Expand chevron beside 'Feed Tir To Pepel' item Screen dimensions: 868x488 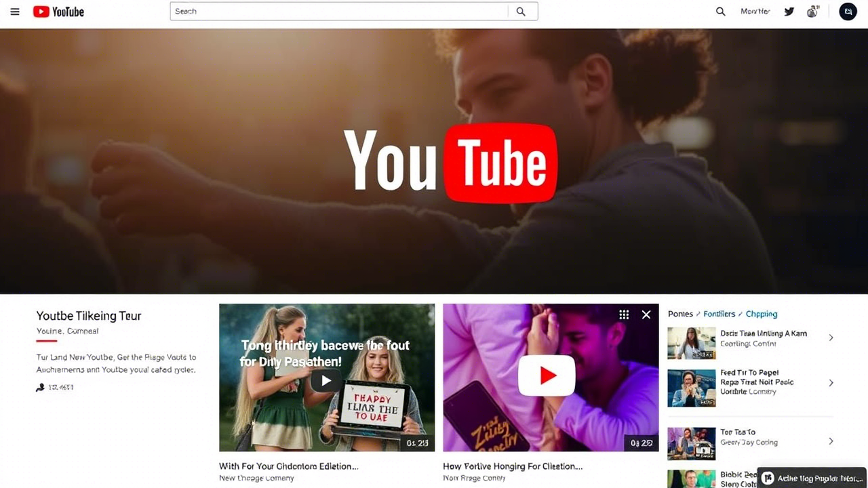tap(831, 383)
